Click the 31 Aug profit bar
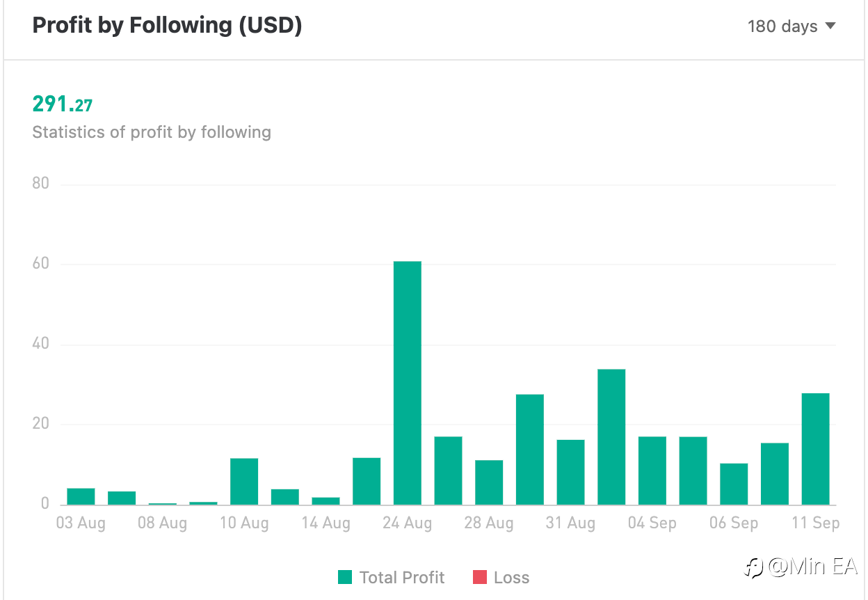The image size is (868, 600). pyautogui.click(x=570, y=472)
